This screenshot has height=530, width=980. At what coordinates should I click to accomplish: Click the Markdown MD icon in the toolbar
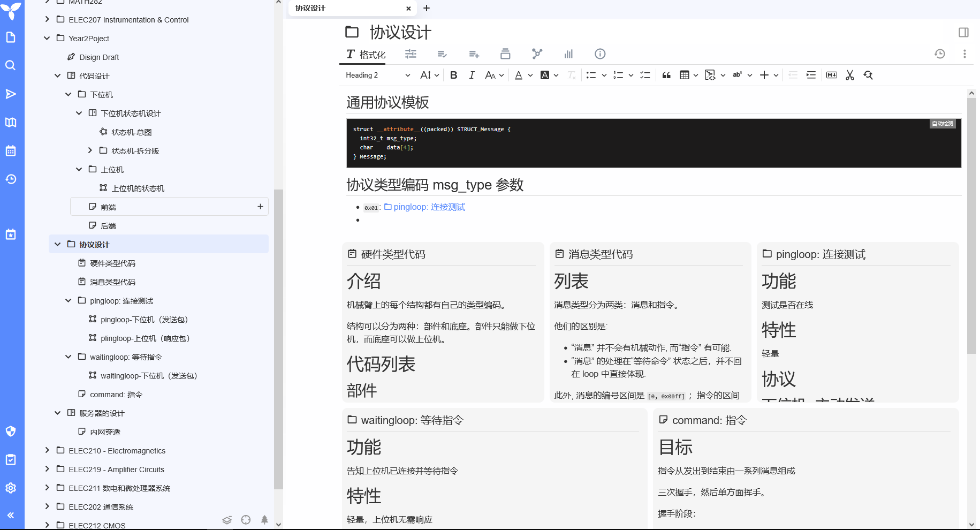(832, 75)
